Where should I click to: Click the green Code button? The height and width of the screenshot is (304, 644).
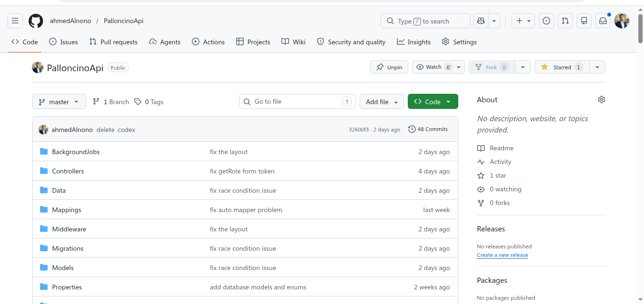pos(433,101)
